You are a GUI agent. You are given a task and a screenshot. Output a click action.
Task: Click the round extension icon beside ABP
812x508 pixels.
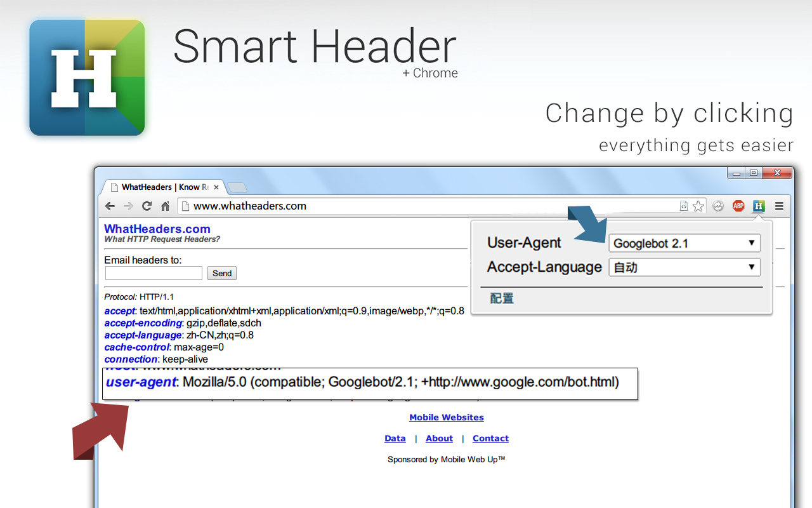click(718, 206)
